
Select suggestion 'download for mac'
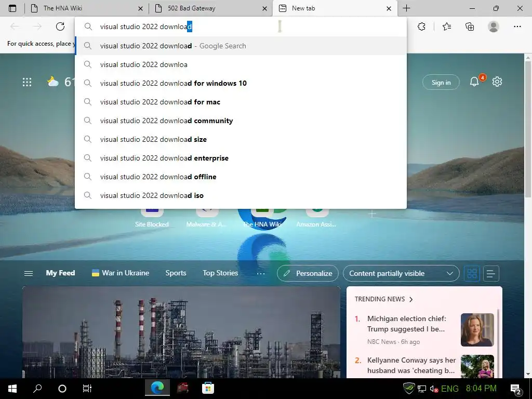(241, 102)
